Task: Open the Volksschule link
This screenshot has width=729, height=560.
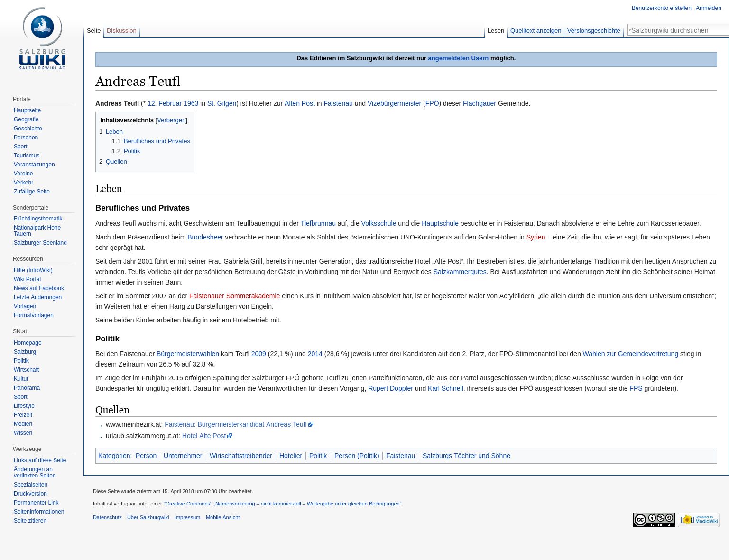Action: (378, 223)
